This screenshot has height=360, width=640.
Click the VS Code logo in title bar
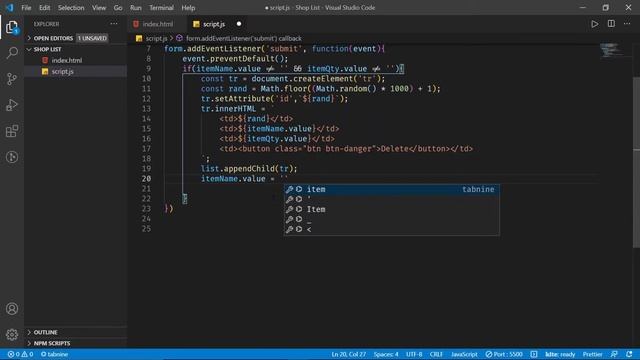(x=10, y=7)
